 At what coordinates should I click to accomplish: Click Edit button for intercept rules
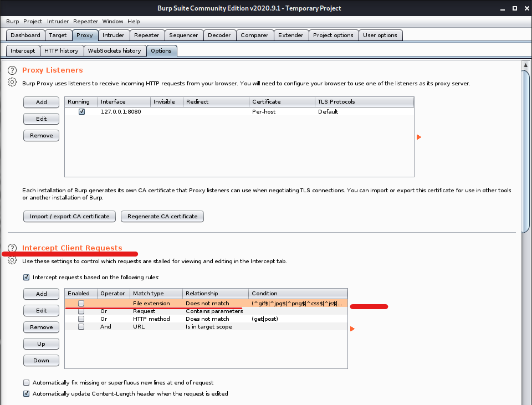[x=42, y=310]
